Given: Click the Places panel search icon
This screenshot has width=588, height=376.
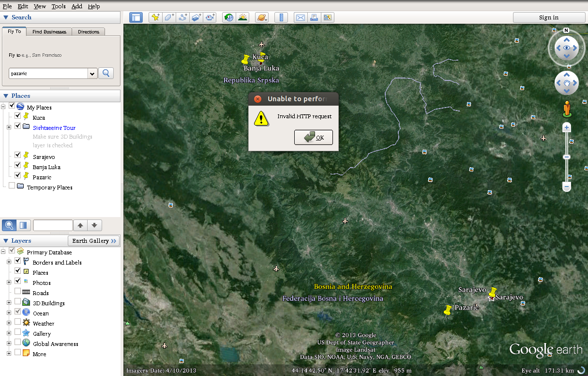Looking at the screenshot, I should pos(9,225).
